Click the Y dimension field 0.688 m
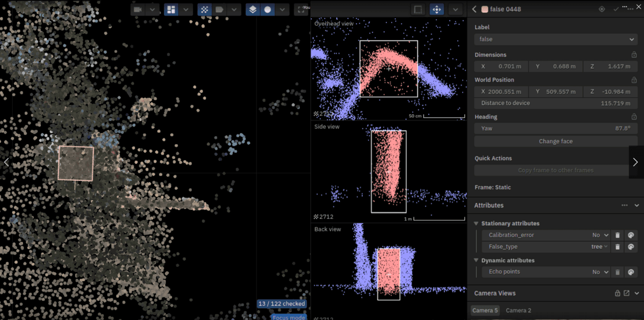644x320 pixels. [x=555, y=66]
